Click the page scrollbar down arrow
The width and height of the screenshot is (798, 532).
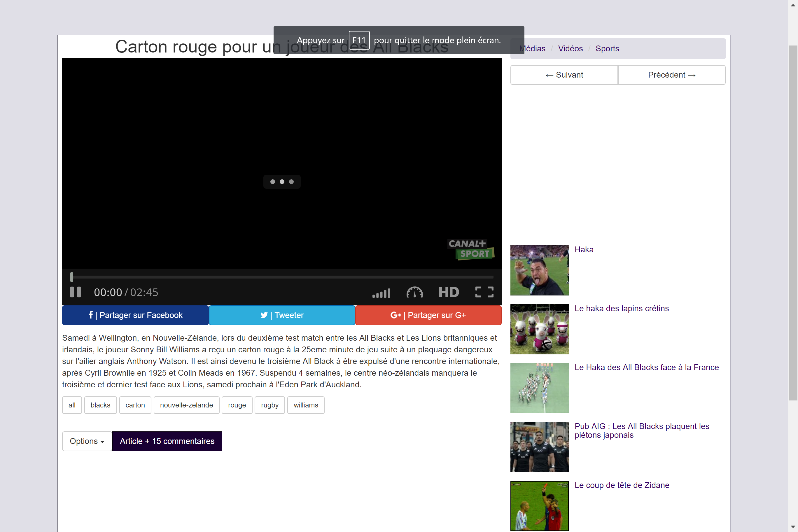point(793,527)
